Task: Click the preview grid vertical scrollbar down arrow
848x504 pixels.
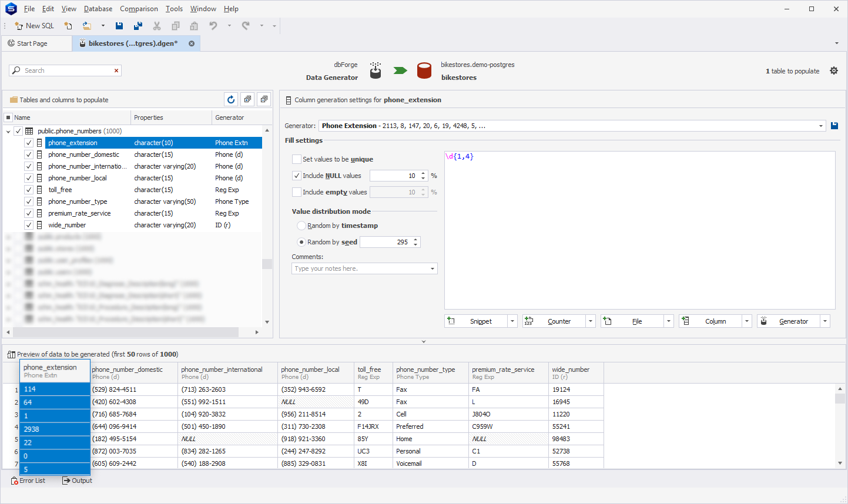Action: point(840,463)
